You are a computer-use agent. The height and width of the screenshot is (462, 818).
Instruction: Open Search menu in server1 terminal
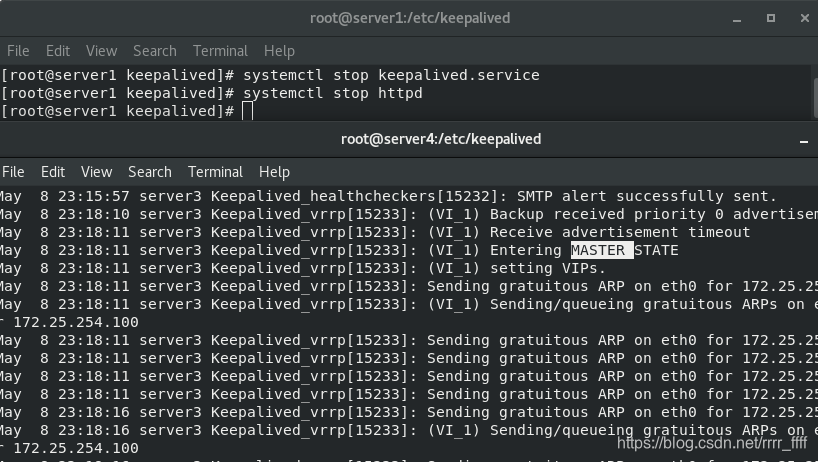(154, 51)
